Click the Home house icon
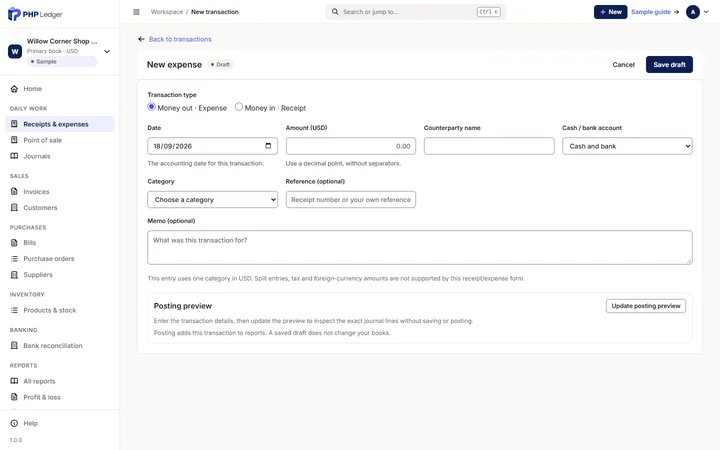This screenshot has width=720, height=450. click(x=14, y=89)
